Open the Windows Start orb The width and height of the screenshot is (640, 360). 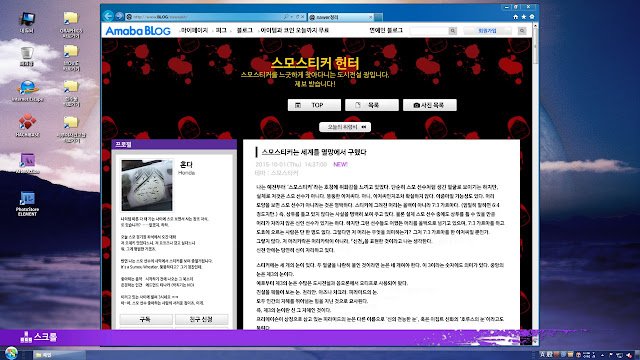point(11,353)
